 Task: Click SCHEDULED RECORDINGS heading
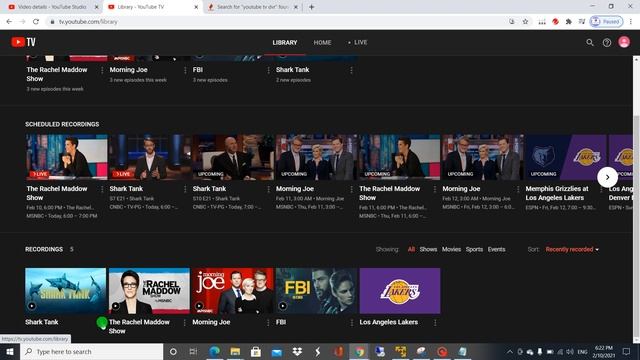point(62,124)
